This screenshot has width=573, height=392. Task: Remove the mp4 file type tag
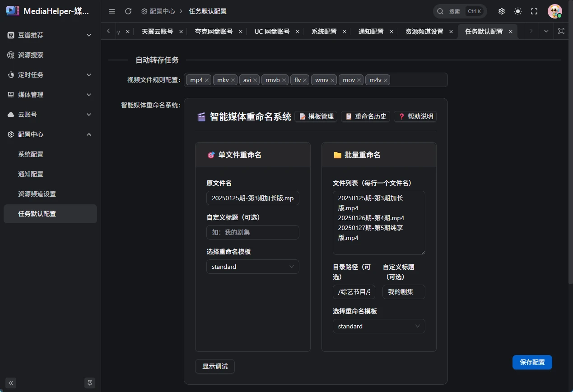pyautogui.click(x=207, y=80)
